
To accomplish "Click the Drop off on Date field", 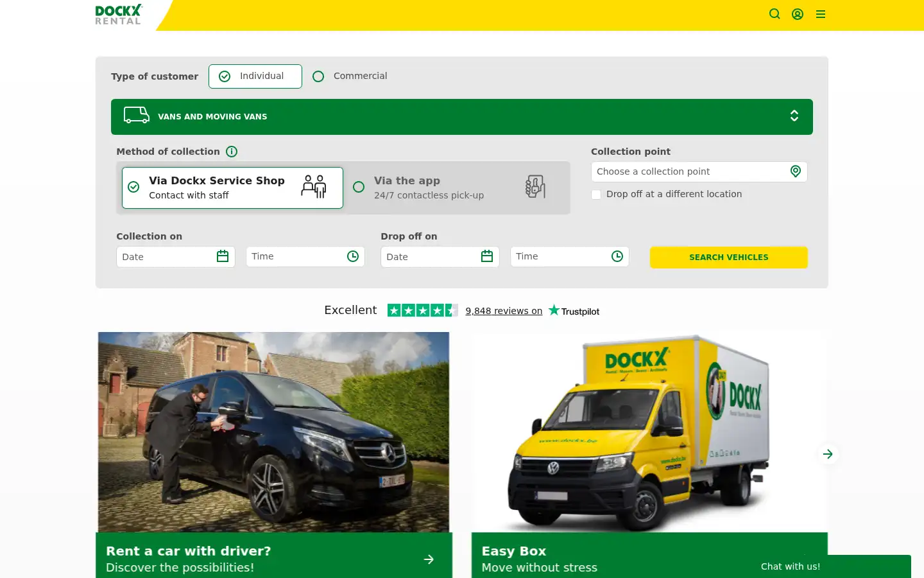I will [440, 257].
